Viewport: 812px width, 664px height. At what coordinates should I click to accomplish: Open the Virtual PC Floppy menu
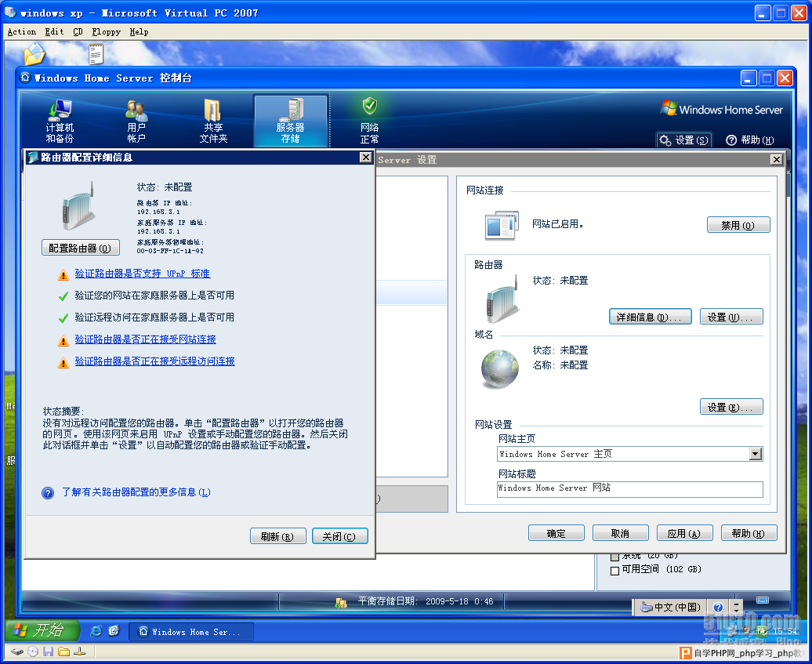106,32
